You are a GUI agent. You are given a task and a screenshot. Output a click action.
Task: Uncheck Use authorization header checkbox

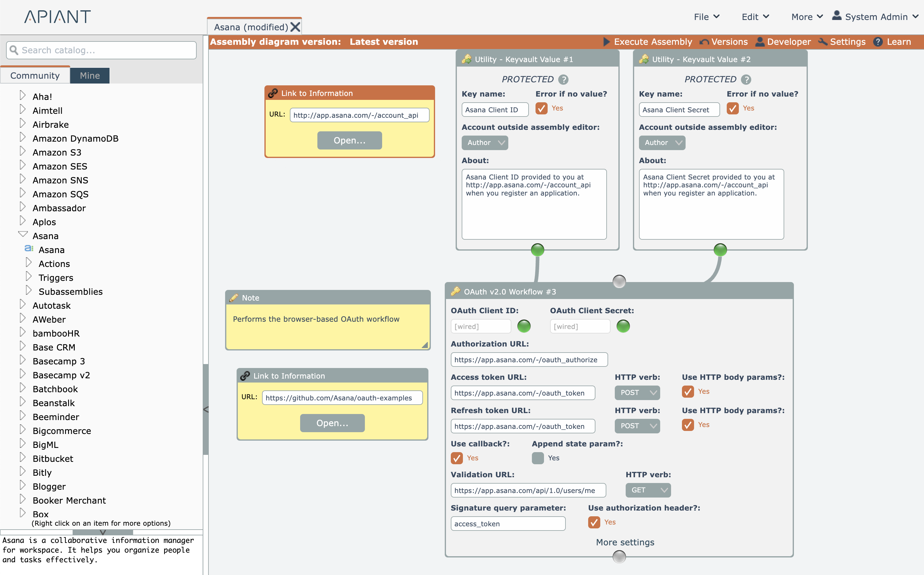[x=594, y=522]
